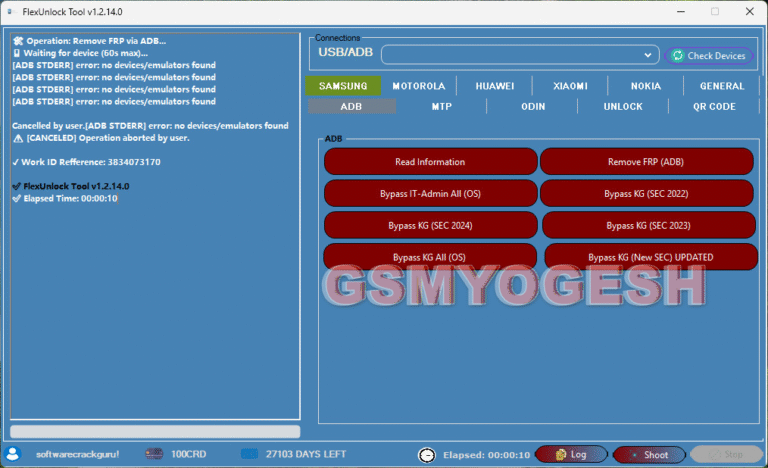Click the FlexUnlock Tool v1.2.14.0 log line
Viewport: 768px width, 468px height.
71,186
